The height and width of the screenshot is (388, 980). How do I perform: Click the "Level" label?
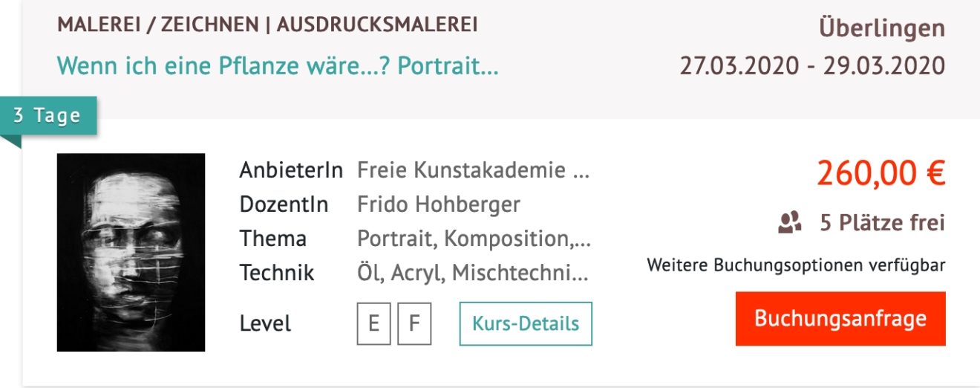265,324
